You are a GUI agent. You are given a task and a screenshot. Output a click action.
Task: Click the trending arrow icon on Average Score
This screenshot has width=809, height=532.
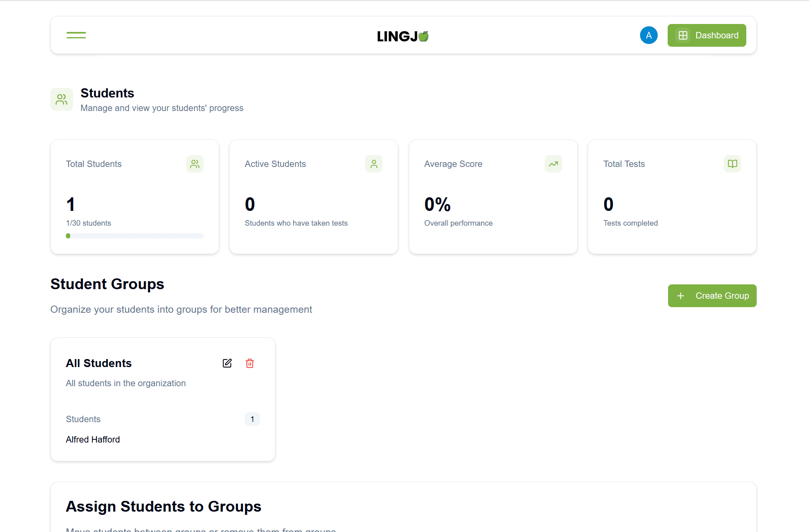pos(553,164)
